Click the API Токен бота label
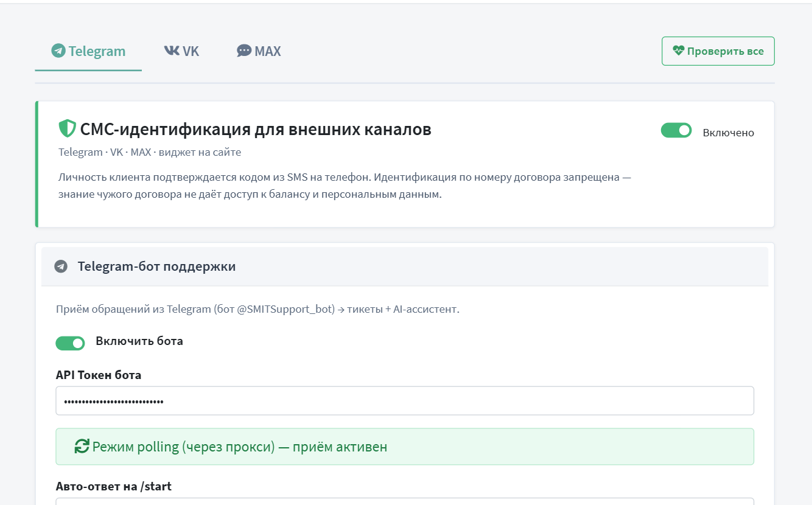812x505 pixels. [x=99, y=375]
